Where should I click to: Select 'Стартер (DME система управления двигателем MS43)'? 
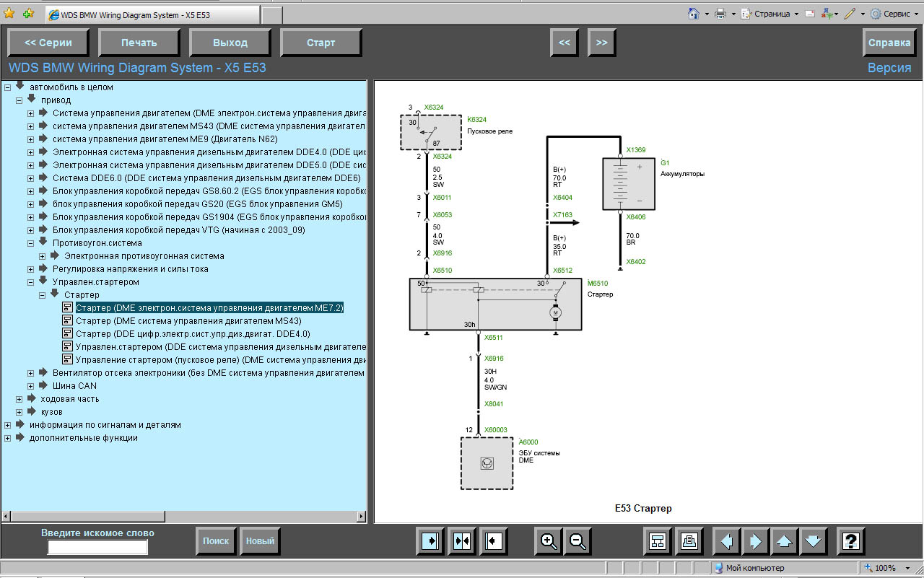pyautogui.click(x=188, y=321)
